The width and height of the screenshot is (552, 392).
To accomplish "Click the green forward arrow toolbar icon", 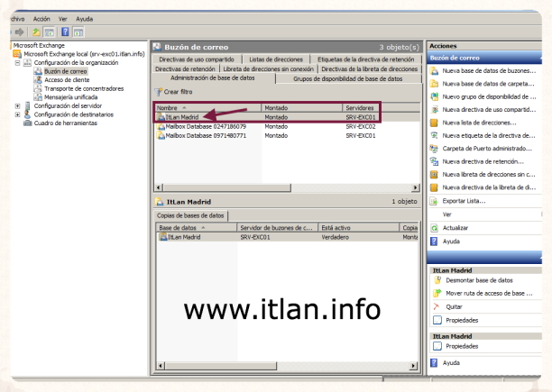I will pos(17,33).
